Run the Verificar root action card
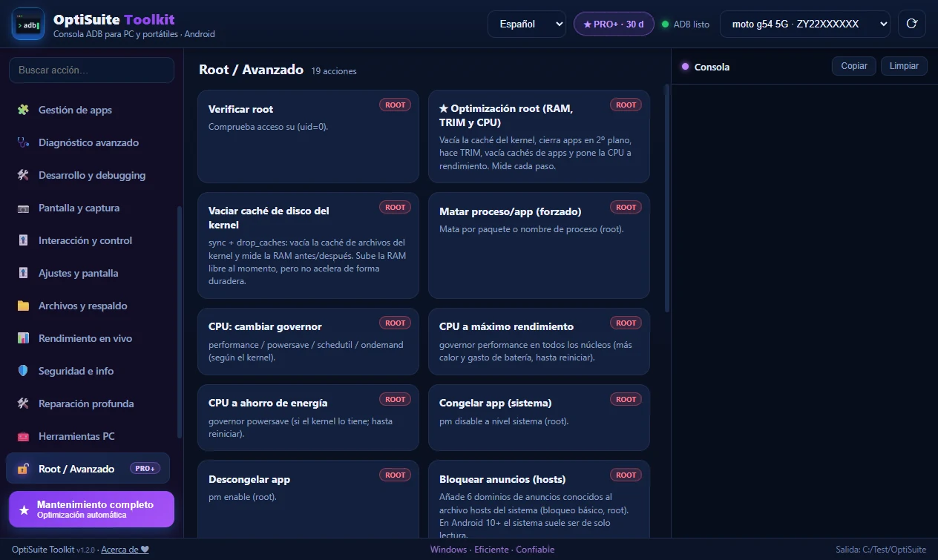Viewport: 938px width, 560px height. (308, 136)
